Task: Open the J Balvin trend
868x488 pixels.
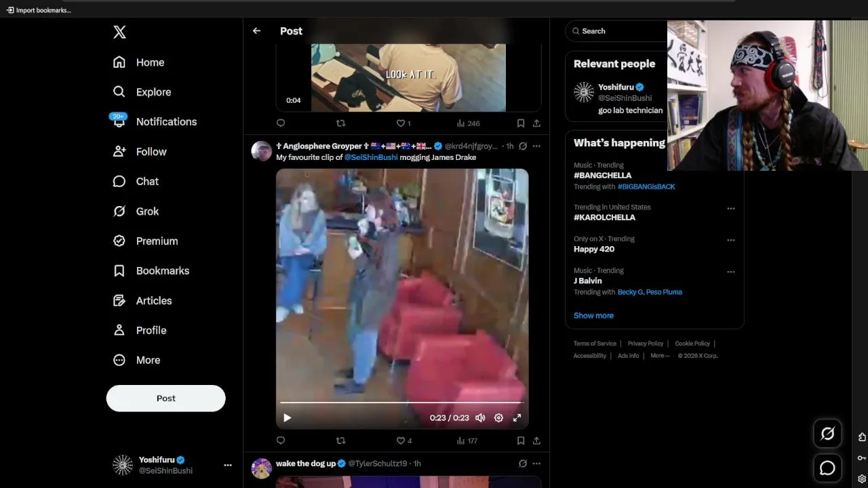Action: 588,281
